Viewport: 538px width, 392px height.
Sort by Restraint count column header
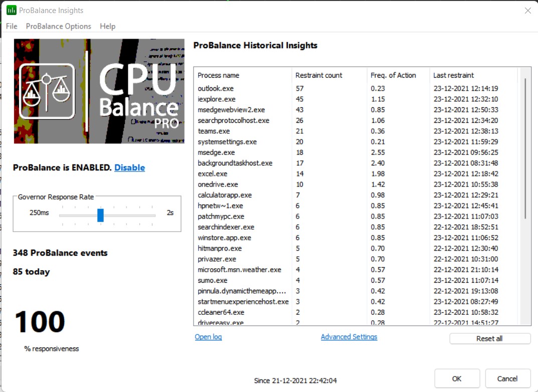coord(329,76)
